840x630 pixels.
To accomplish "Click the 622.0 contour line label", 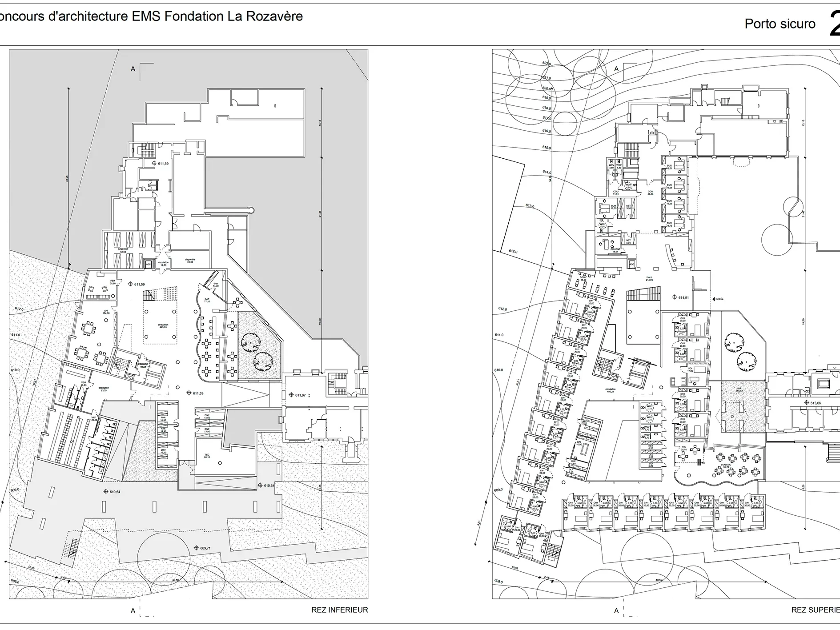I will (546, 64).
